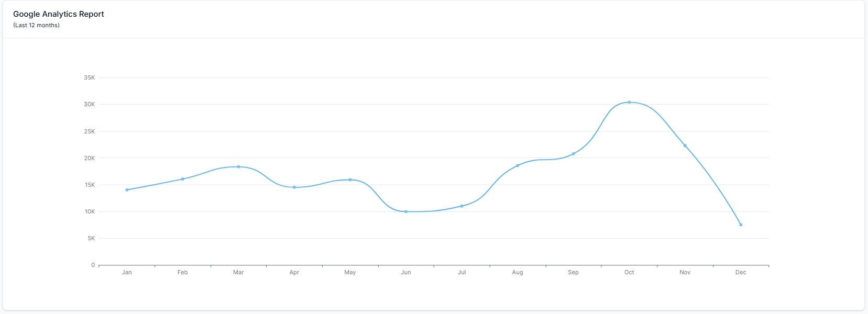Click the Oct label on the x-axis
868x314 pixels.
click(629, 272)
